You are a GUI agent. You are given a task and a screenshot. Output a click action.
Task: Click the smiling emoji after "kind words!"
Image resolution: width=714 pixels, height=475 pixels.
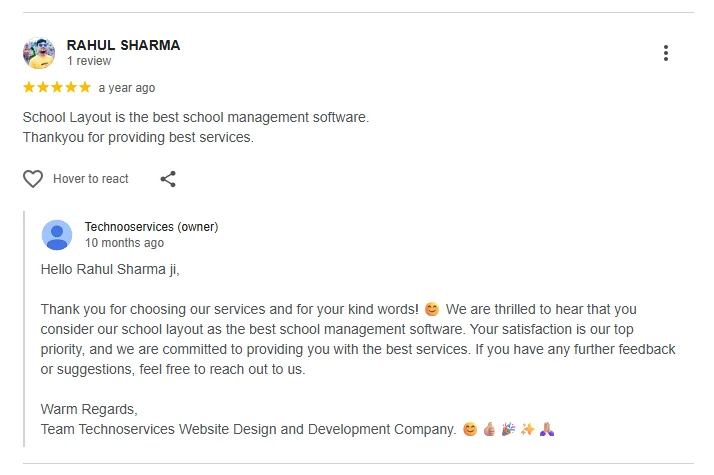[x=432, y=309]
